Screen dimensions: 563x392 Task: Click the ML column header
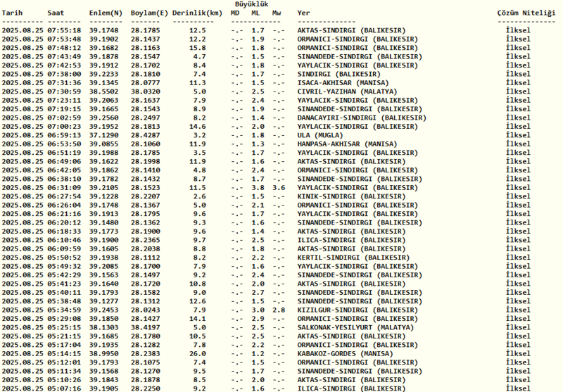(x=255, y=13)
